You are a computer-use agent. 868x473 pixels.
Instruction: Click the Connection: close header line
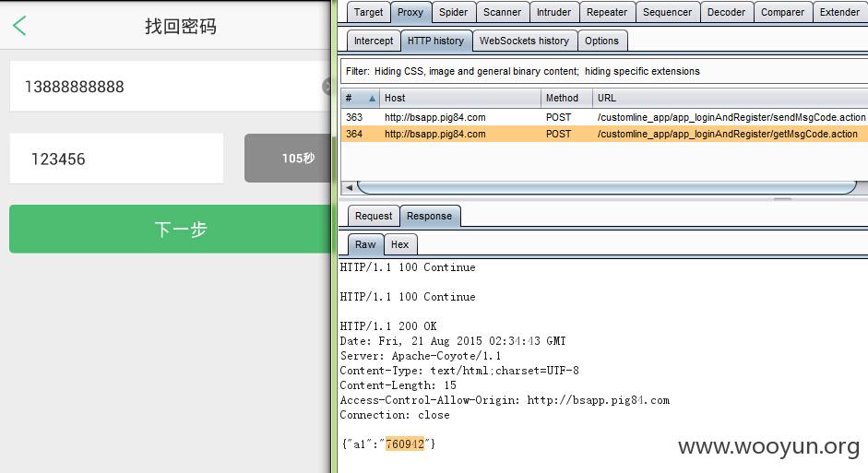tap(395, 415)
